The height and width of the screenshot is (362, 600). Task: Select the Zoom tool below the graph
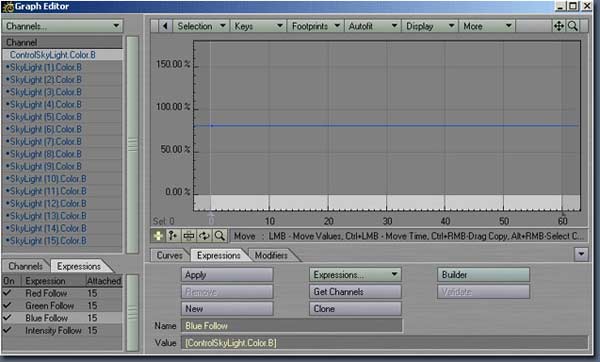220,236
